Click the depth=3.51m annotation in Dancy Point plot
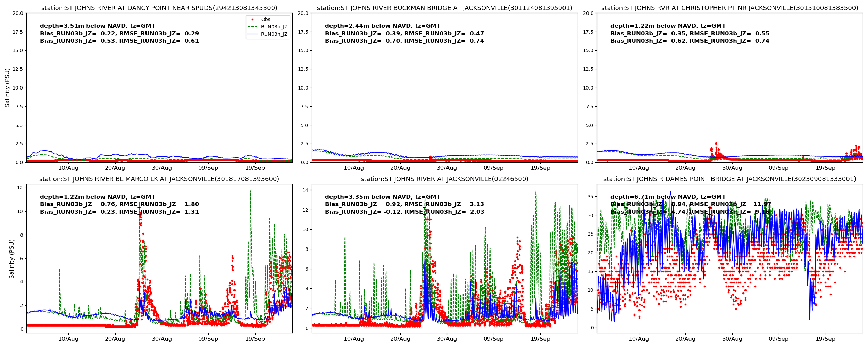The height and width of the screenshot is (347, 868). (x=98, y=26)
